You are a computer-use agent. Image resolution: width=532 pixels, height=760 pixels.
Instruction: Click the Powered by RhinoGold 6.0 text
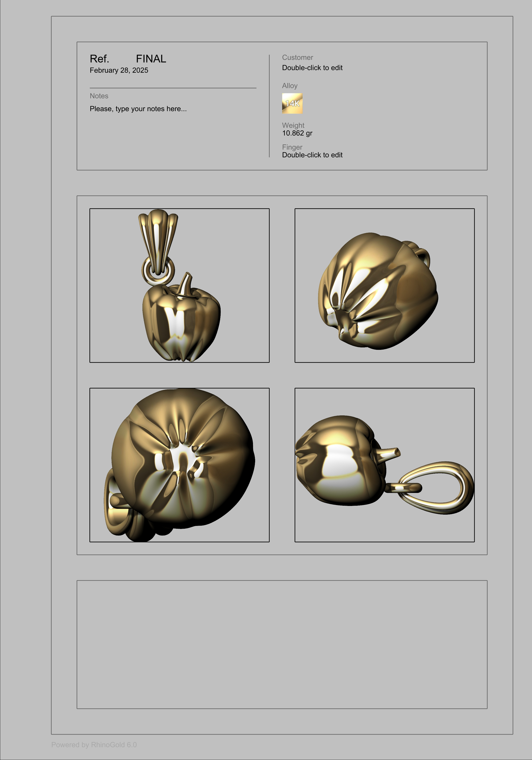[x=94, y=744]
